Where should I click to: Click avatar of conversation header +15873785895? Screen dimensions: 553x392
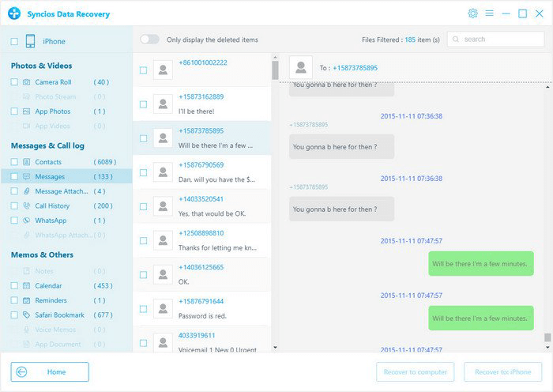point(301,67)
